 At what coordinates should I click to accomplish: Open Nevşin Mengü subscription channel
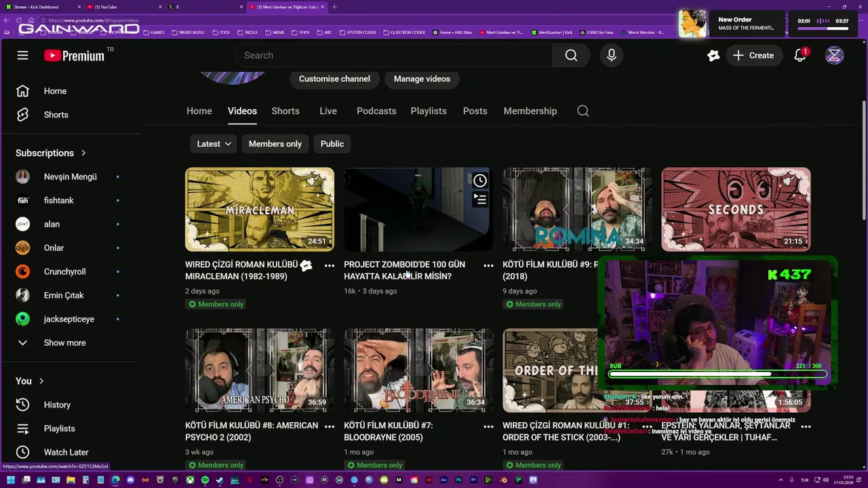[71, 177]
